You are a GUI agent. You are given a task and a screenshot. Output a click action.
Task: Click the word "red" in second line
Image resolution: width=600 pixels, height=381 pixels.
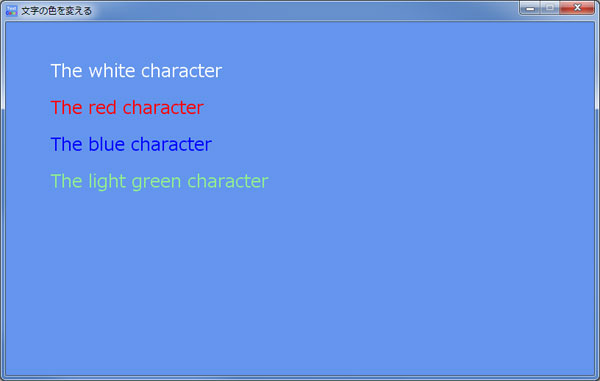point(102,107)
